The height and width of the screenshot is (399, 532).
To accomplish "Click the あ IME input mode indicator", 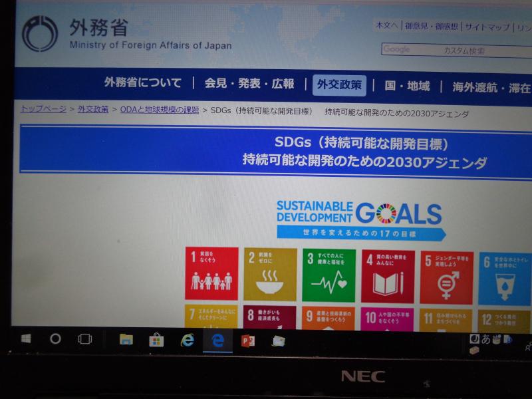I will pyautogui.click(x=485, y=339).
